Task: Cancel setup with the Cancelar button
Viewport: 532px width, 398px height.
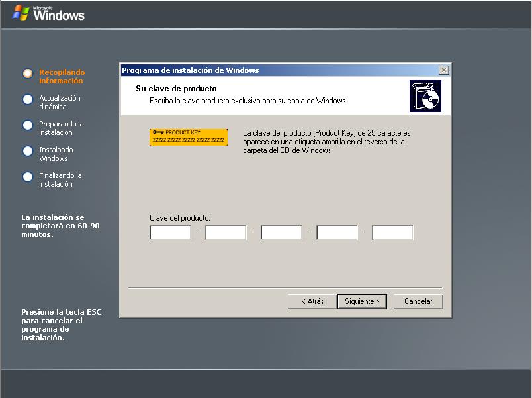Action: pyautogui.click(x=418, y=301)
